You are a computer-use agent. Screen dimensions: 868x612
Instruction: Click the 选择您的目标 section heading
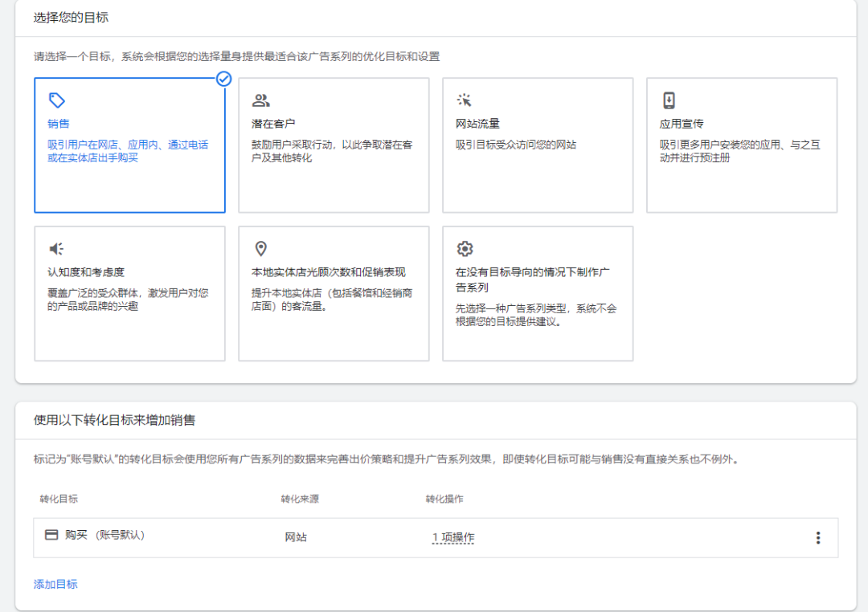coord(71,18)
